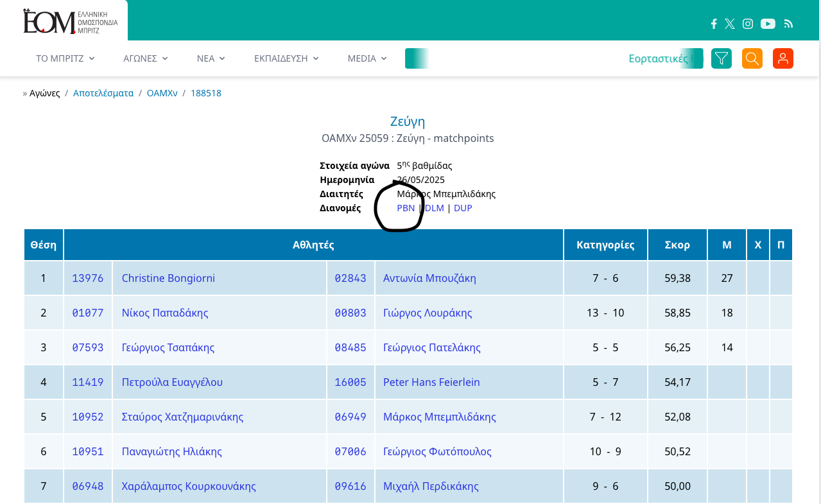The width and height of the screenshot is (821, 504).
Task: Open Γεώργιος Πατελάκης' profile
Action: pyautogui.click(x=432, y=347)
